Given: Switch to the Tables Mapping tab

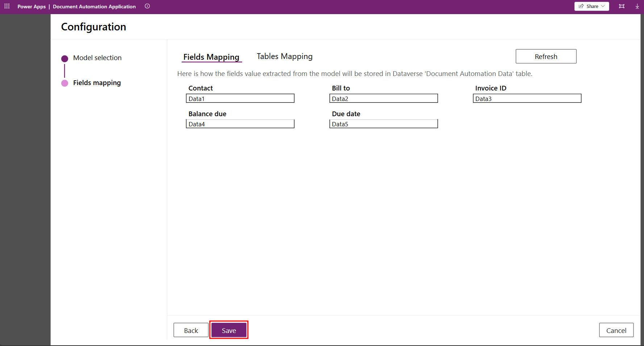Looking at the screenshot, I should (284, 56).
